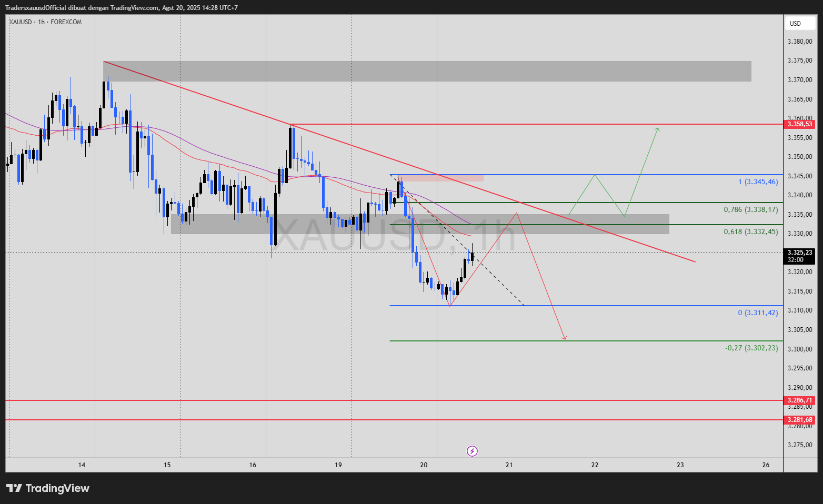Image resolution: width=823 pixels, height=504 pixels.
Task: Click the XAUUSD symbol name in legend
Action: [x=19, y=22]
